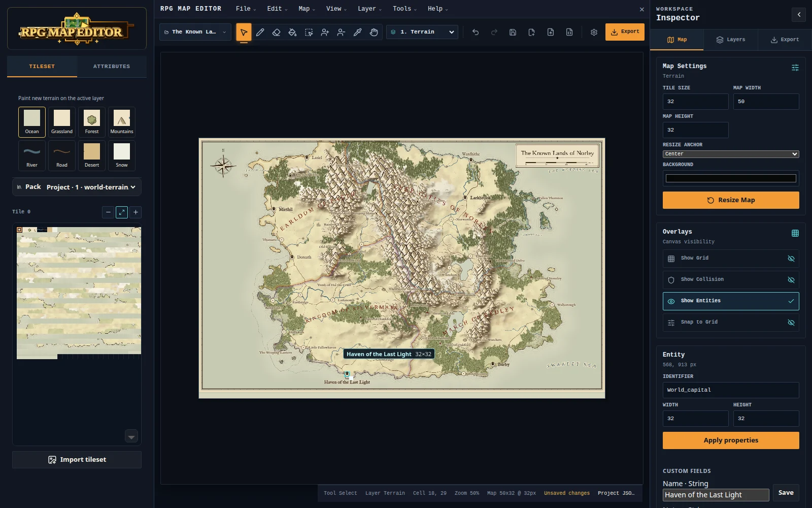Undo the last action
This screenshot has height=508, width=812.
(476, 32)
